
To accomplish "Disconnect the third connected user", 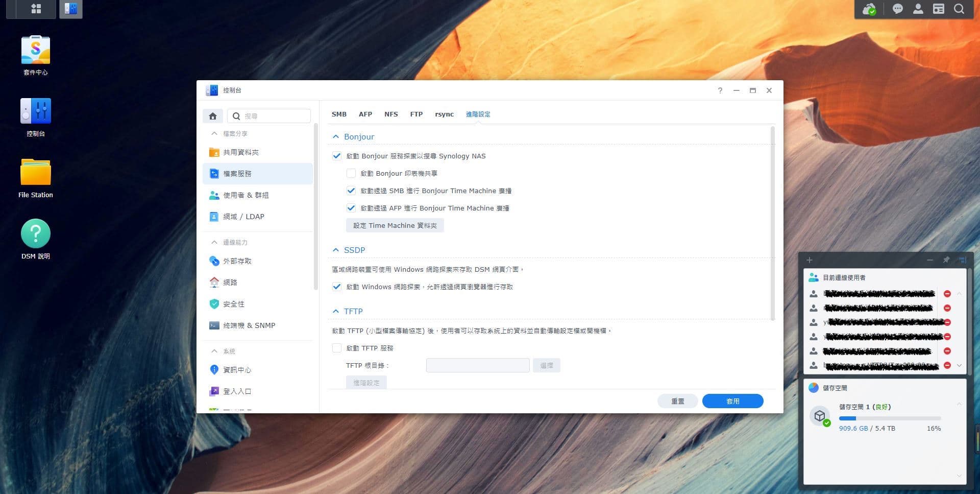I will [x=947, y=322].
